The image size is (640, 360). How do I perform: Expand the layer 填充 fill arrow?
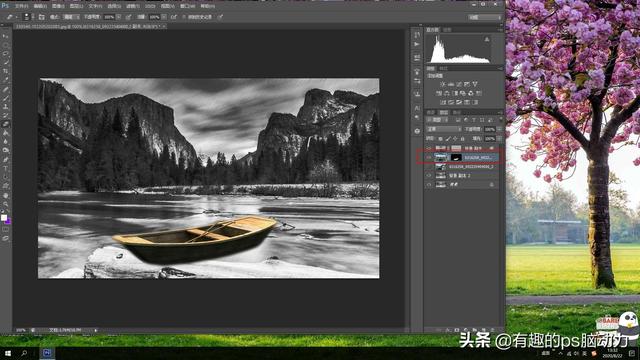pos(499,139)
